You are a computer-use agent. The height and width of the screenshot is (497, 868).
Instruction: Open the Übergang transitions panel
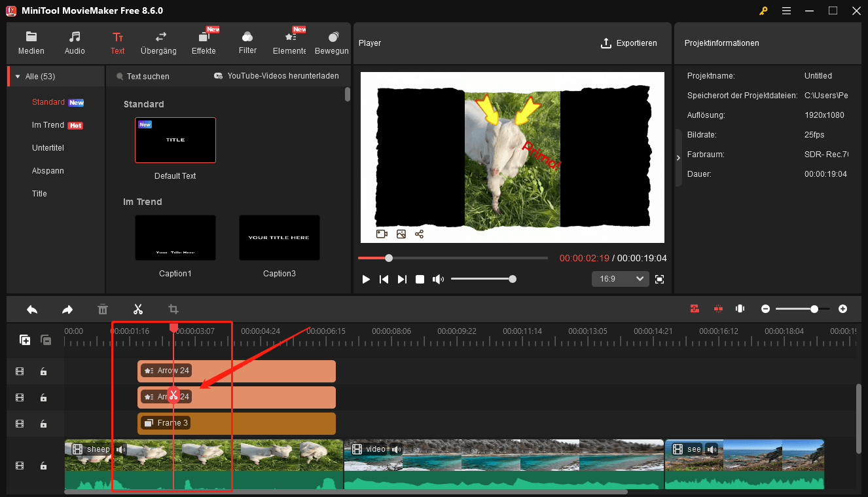click(157, 43)
